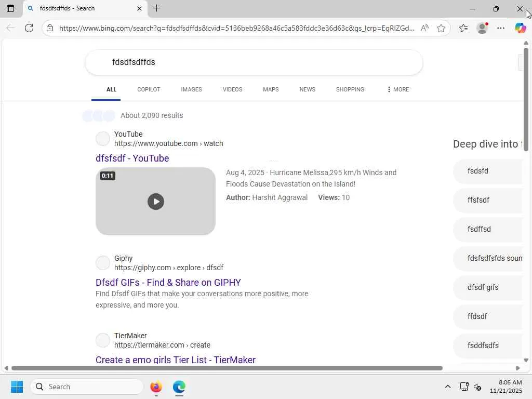View site information lock icon
Viewport: 532px width, 399px height.
click(x=50, y=28)
